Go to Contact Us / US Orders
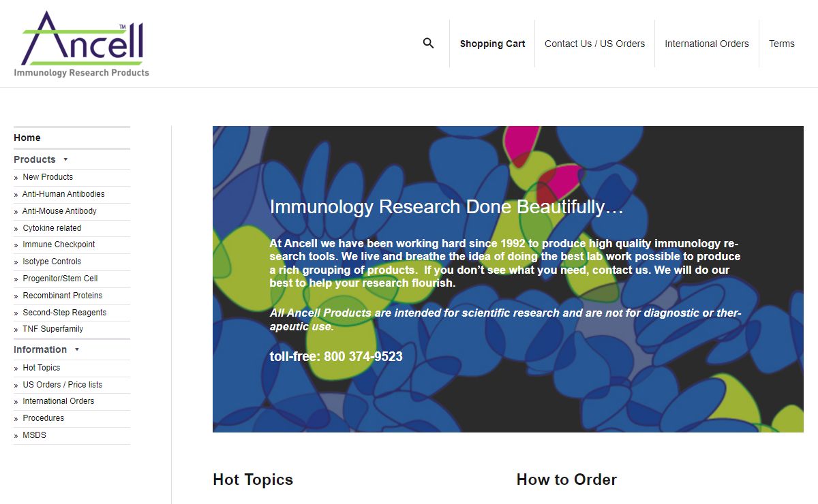Viewport: 818px width, 504px height. point(594,44)
